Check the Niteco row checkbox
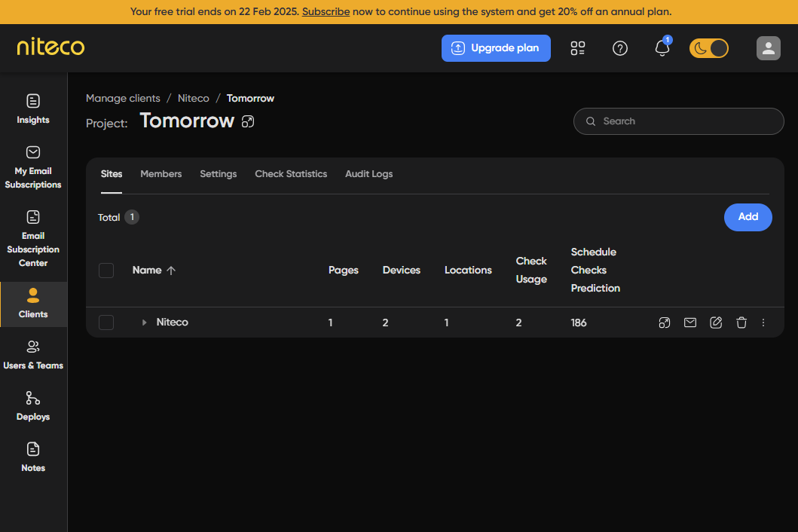The height and width of the screenshot is (532, 798). coord(105,323)
